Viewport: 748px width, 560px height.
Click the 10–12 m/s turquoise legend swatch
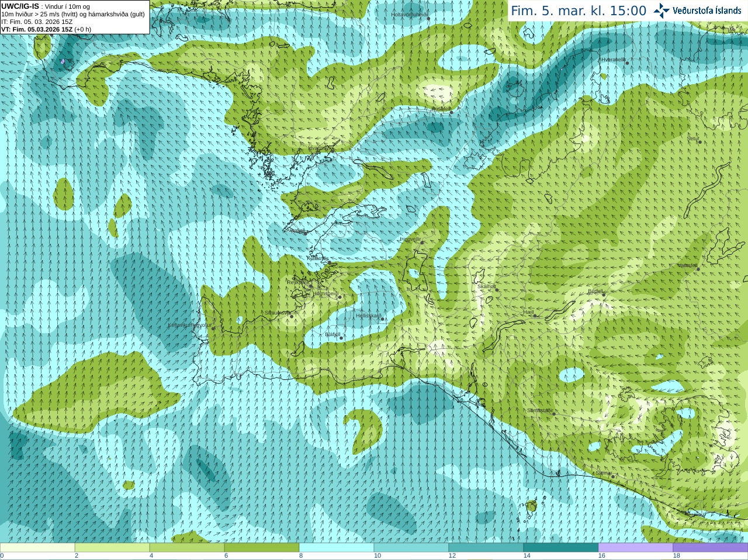click(411, 548)
